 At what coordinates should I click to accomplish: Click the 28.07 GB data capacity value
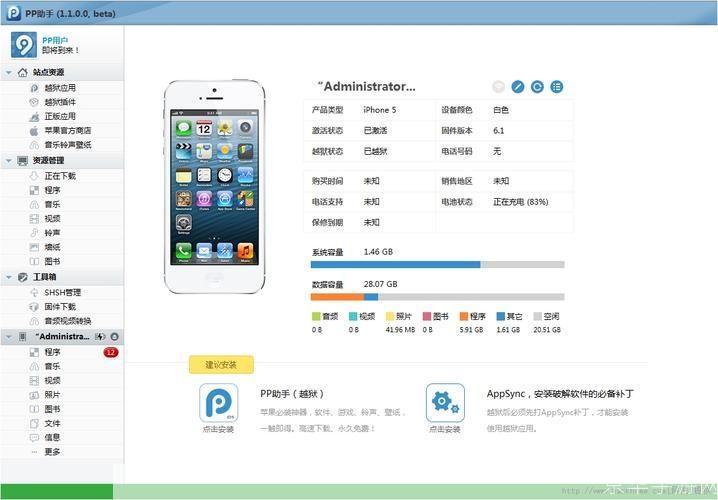pos(381,284)
